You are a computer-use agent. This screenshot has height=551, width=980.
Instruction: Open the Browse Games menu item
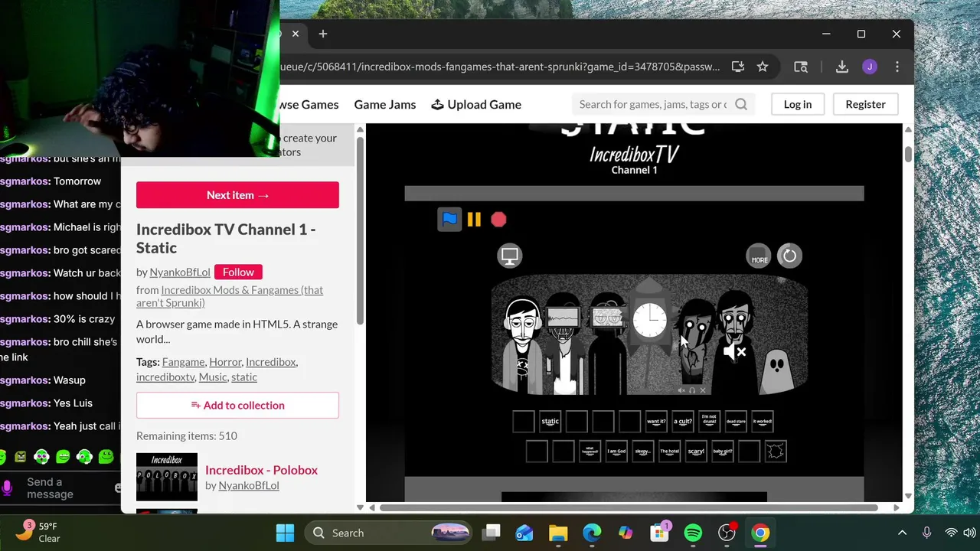[x=309, y=104]
